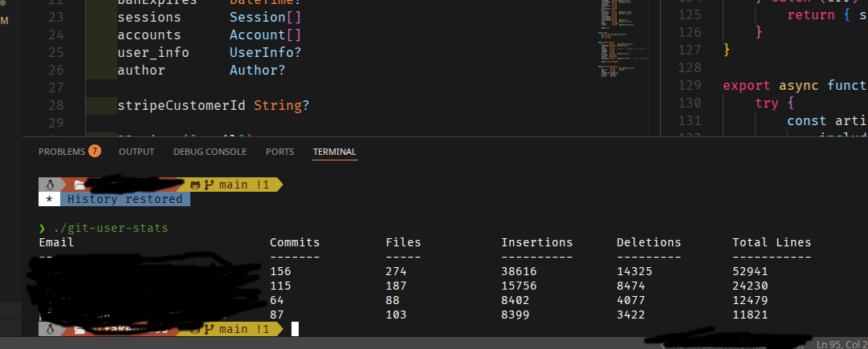Switch to the OUTPUT tab

pyautogui.click(x=137, y=152)
